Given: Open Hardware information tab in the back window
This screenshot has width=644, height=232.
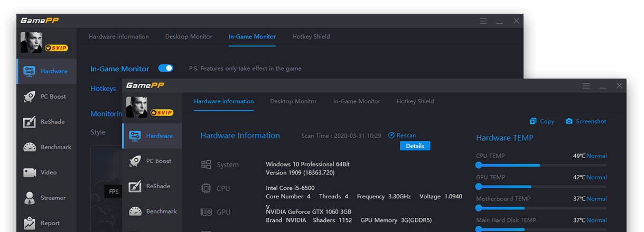Looking at the screenshot, I should (118, 36).
